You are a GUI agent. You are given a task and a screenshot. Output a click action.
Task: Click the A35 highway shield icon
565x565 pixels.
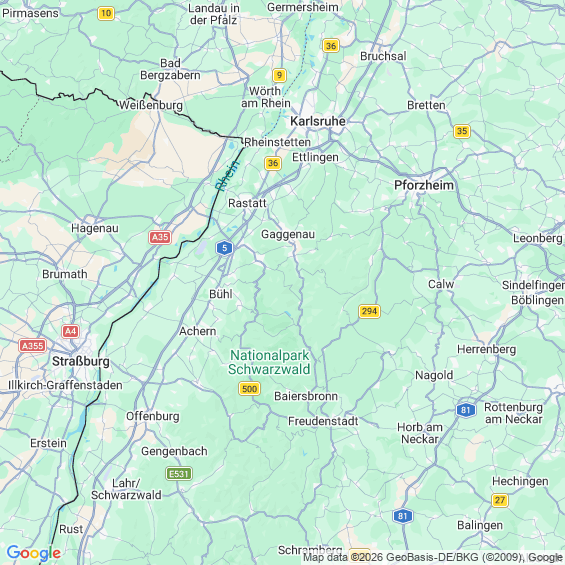point(160,237)
